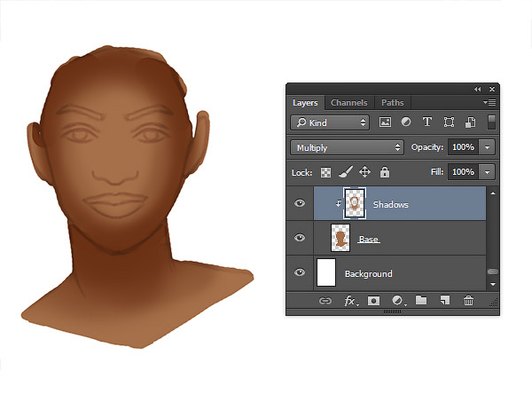Create a new group folder
This screenshot has height=394, width=532.
421,300
